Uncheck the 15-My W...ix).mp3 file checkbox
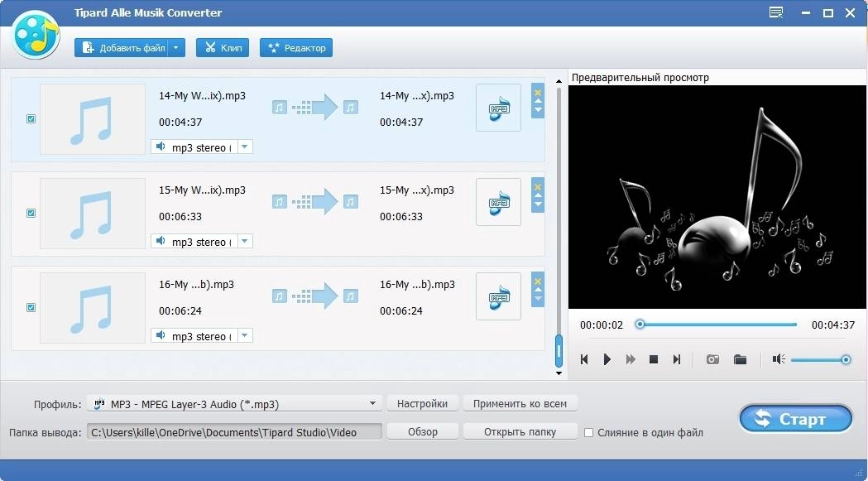The width and height of the screenshot is (868, 481). [x=31, y=213]
